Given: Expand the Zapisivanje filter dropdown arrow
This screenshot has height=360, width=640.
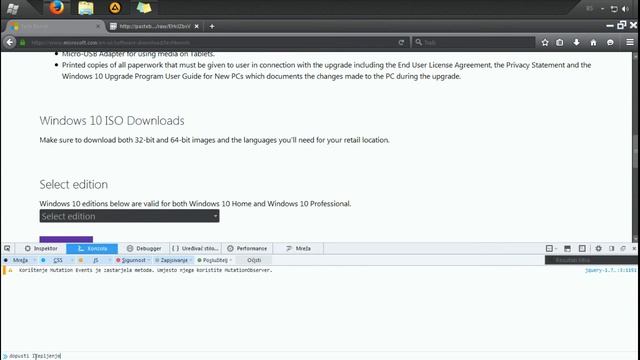Looking at the screenshot, I should click(x=191, y=260).
